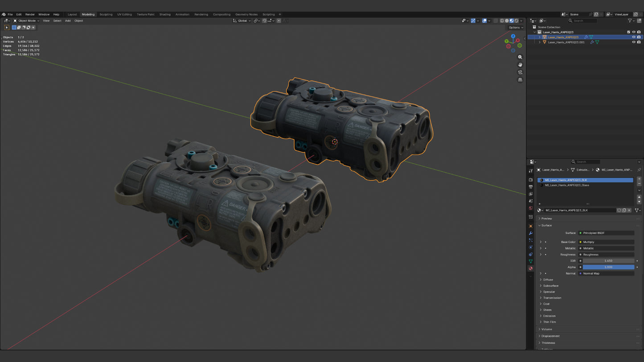Select material preview shading mode

[512, 20]
